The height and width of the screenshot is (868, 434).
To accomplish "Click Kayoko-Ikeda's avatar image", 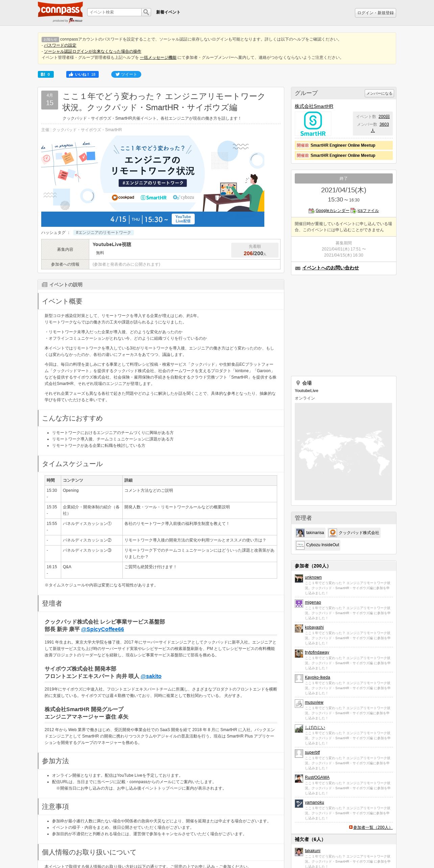I will [x=299, y=678].
